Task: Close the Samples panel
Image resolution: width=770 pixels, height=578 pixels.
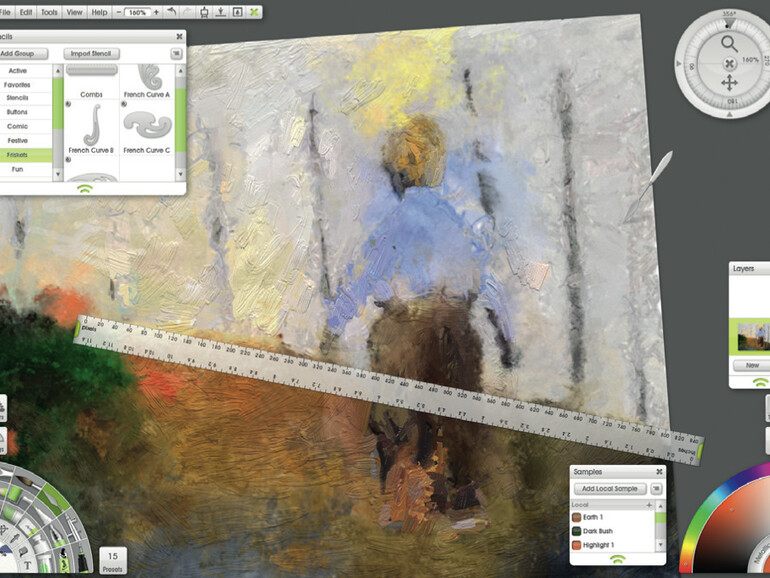Action: tap(660, 471)
